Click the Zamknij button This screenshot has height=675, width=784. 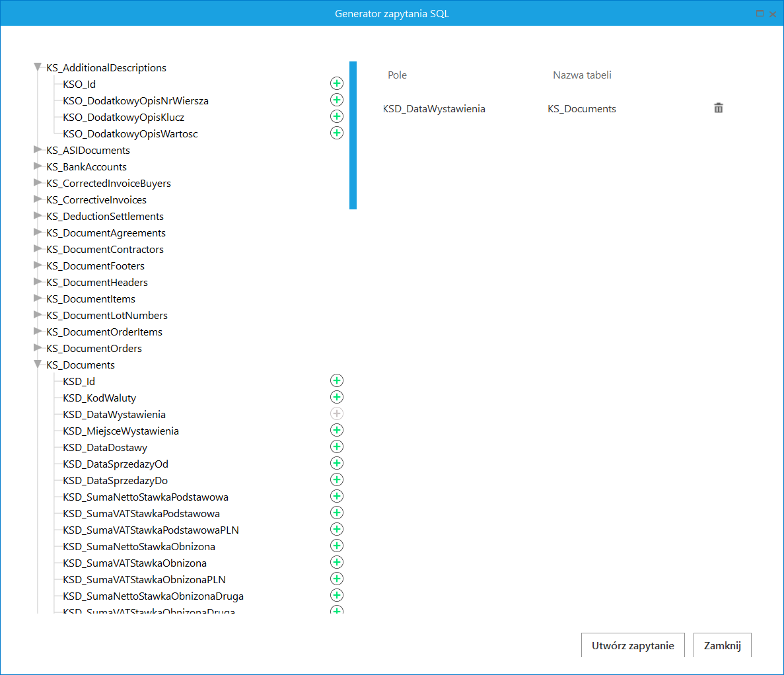coord(722,645)
